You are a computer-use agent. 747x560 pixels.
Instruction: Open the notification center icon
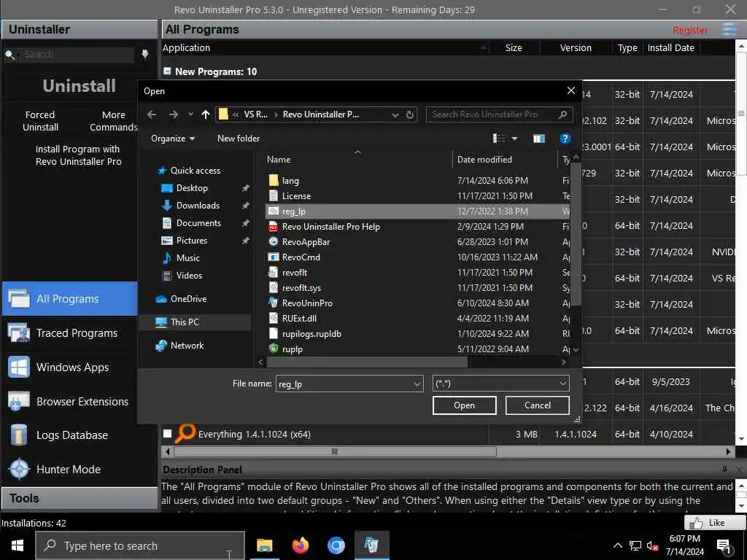[x=724, y=546]
